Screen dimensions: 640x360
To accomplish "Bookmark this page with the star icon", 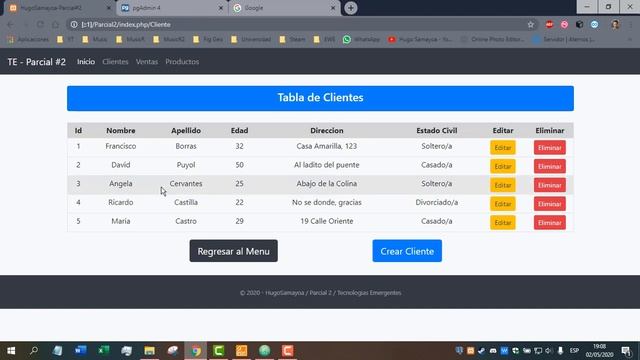I will 531,24.
